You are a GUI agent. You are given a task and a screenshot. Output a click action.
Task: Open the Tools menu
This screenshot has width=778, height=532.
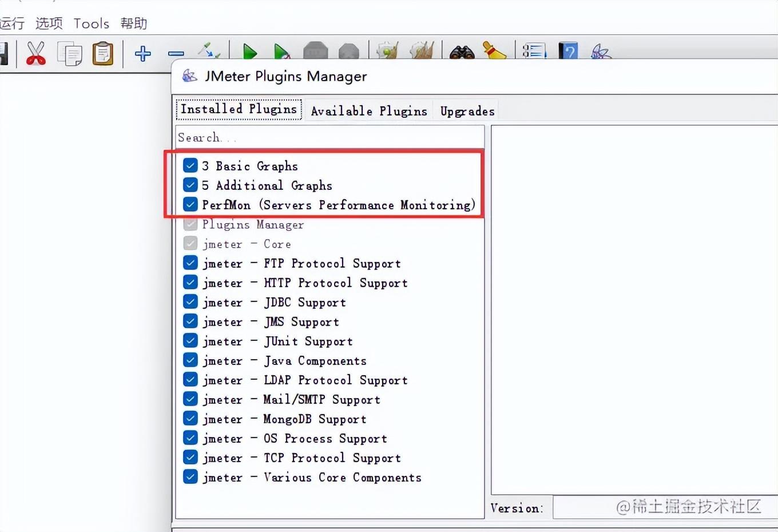pos(92,23)
